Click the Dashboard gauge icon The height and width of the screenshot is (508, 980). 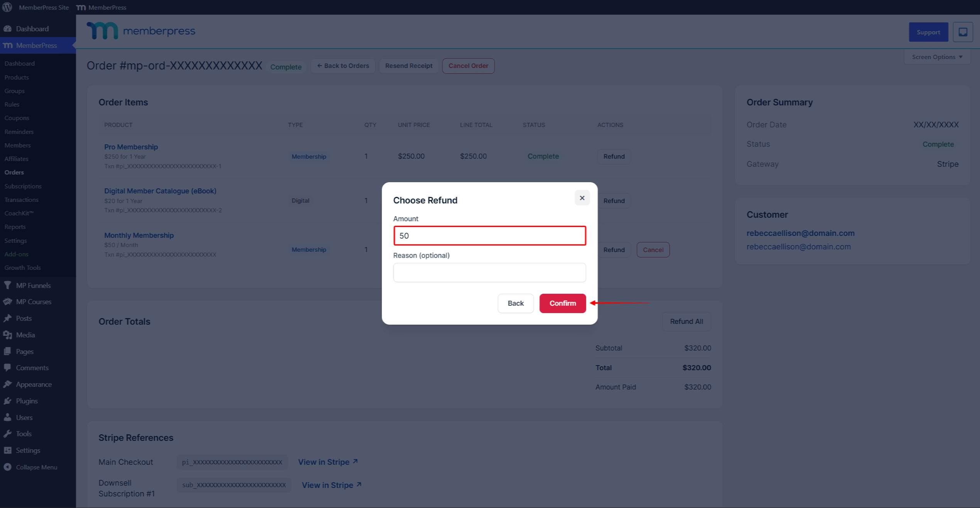(x=7, y=29)
